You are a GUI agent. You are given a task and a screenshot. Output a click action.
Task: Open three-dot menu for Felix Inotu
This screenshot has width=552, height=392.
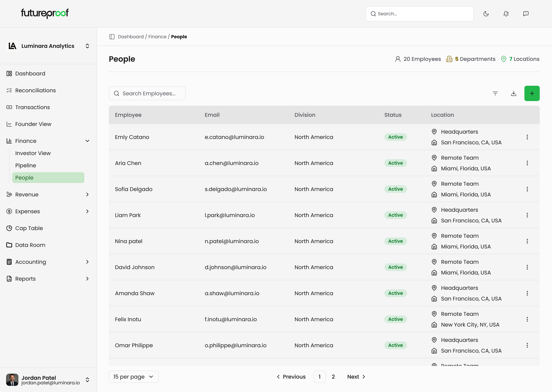[x=527, y=319]
